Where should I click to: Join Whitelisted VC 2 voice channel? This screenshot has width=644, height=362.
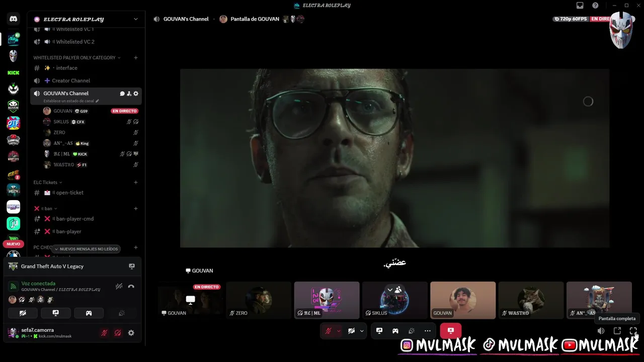click(86, 42)
